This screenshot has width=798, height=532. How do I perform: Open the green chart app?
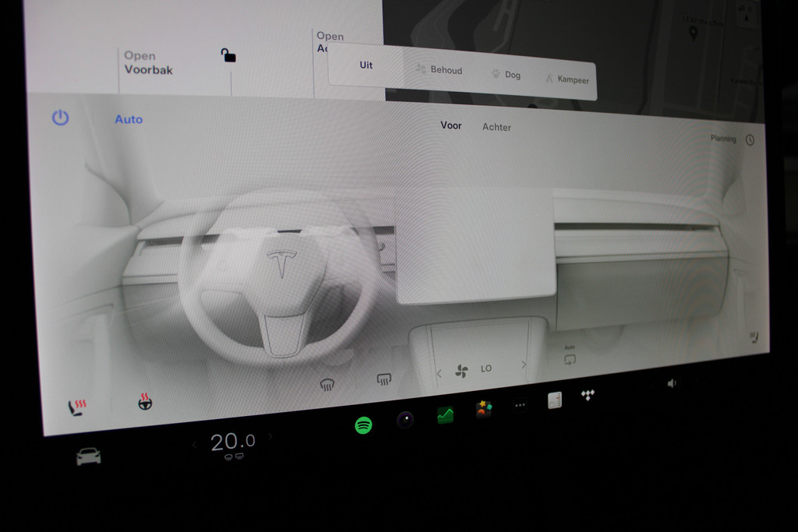coord(445,415)
